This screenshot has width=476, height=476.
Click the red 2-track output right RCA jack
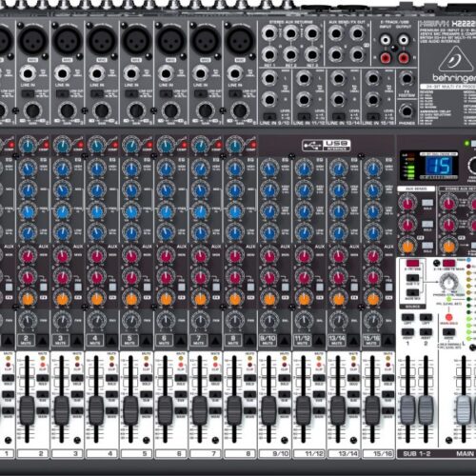click(404, 58)
